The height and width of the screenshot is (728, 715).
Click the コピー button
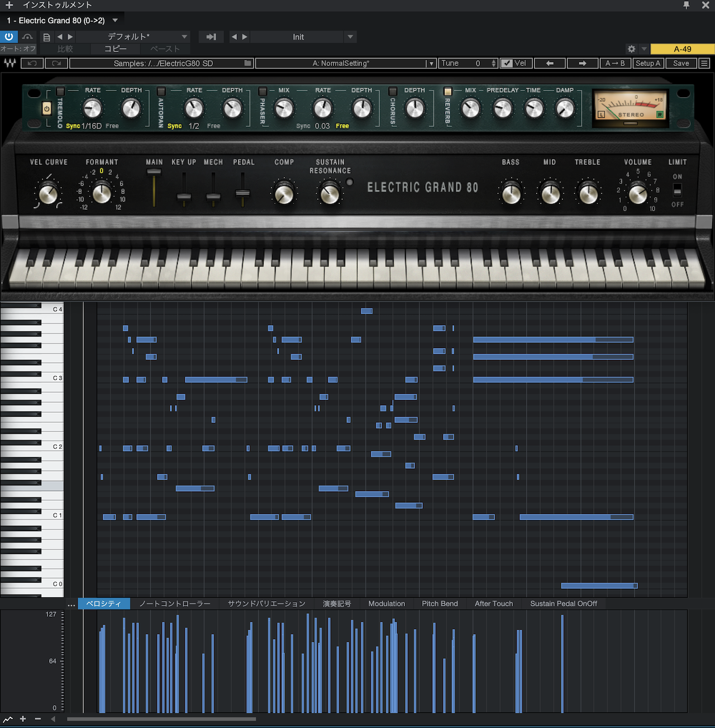point(115,49)
